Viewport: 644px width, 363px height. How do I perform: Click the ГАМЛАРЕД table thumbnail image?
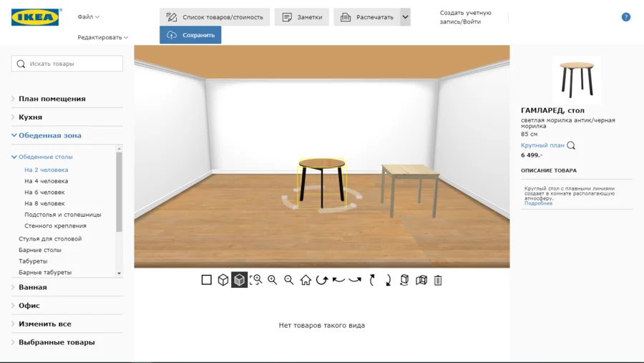(577, 79)
